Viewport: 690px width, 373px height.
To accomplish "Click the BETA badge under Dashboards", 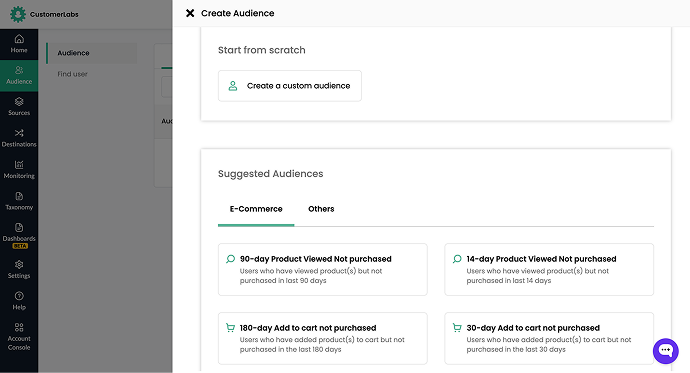I will pyautogui.click(x=20, y=246).
